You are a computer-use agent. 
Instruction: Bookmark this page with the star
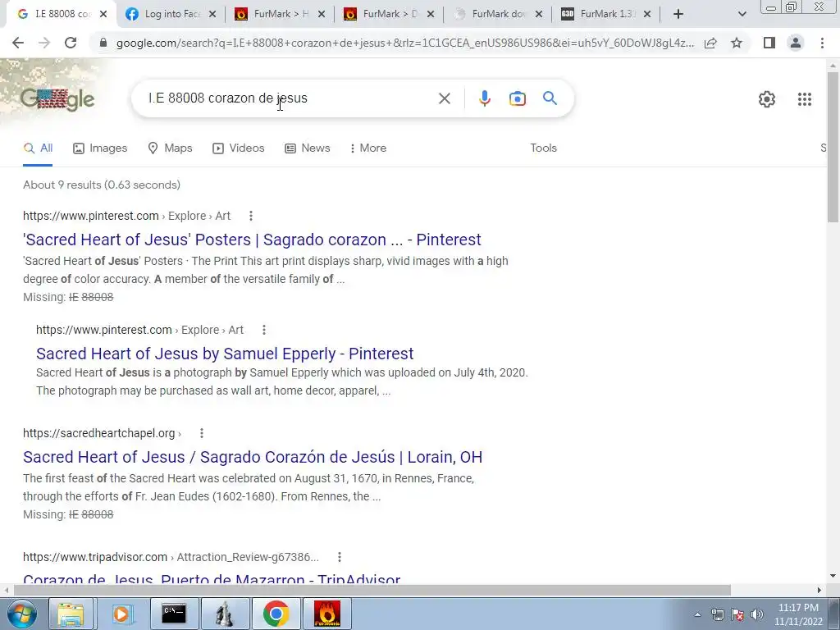pos(737,43)
